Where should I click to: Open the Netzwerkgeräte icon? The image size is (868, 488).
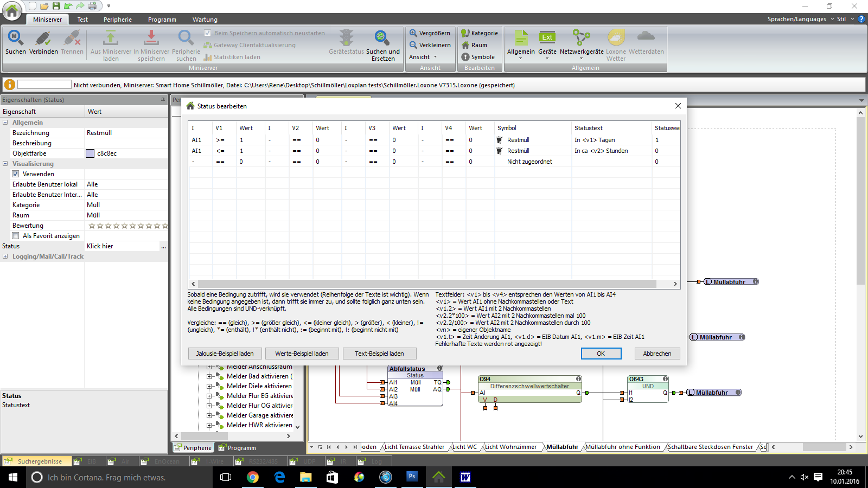[581, 38]
